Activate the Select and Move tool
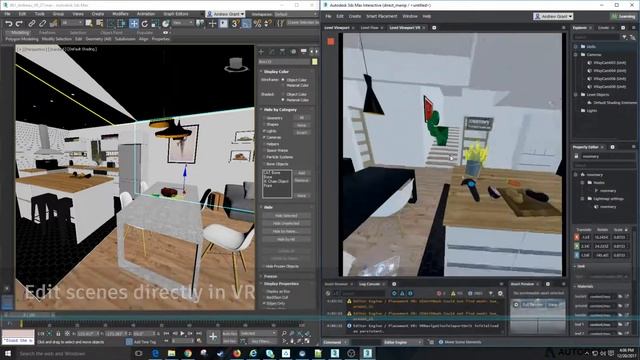The image size is (640, 360). pos(133,24)
